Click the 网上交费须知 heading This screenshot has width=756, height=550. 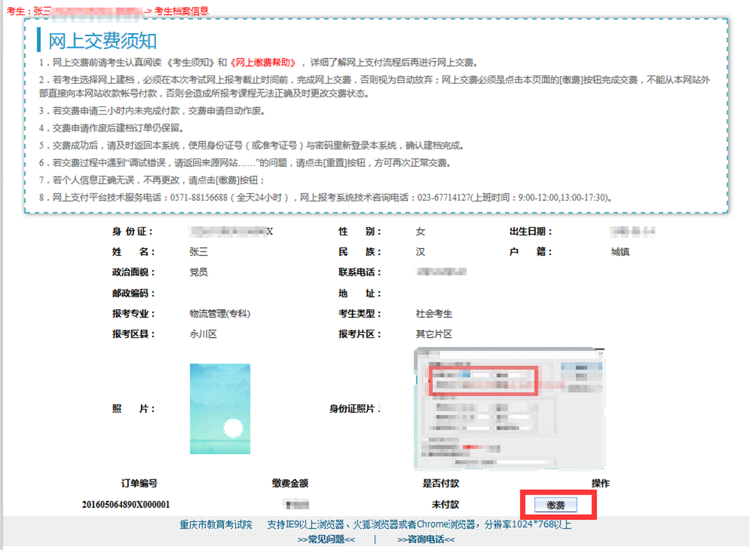(x=103, y=41)
